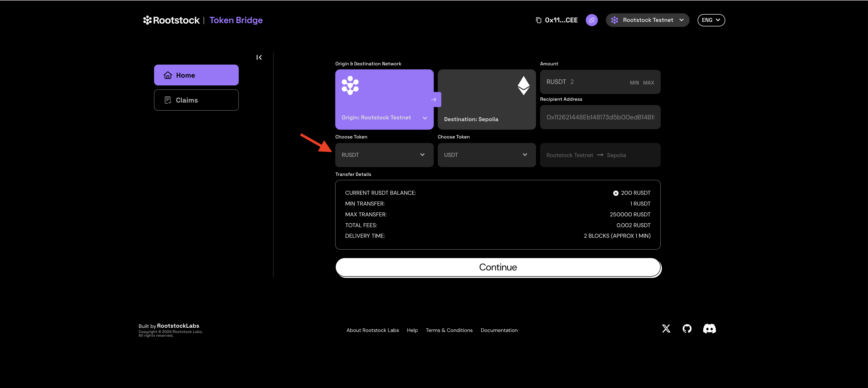Viewport: 868px width, 388px height.
Task: Open the Rootstock Testnet network dropdown
Action: tap(647, 20)
